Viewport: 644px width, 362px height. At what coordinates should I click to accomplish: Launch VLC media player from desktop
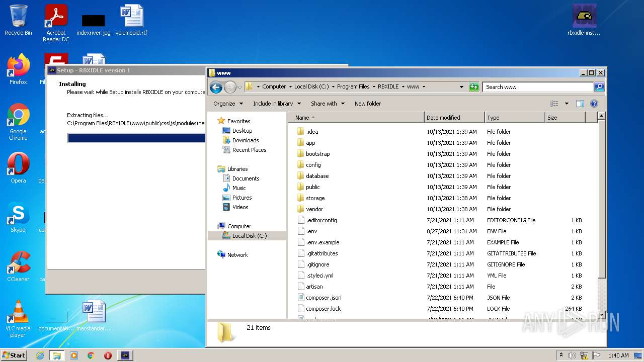18,319
